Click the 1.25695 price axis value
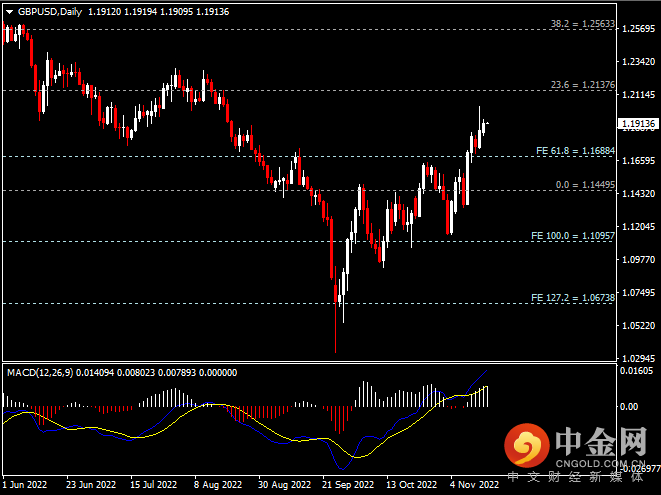 (x=639, y=29)
